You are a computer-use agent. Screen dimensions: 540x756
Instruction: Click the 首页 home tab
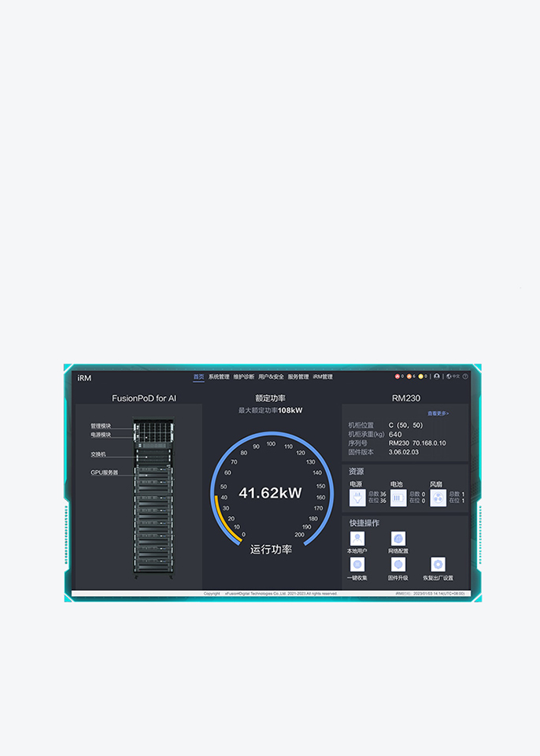[x=198, y=377]
